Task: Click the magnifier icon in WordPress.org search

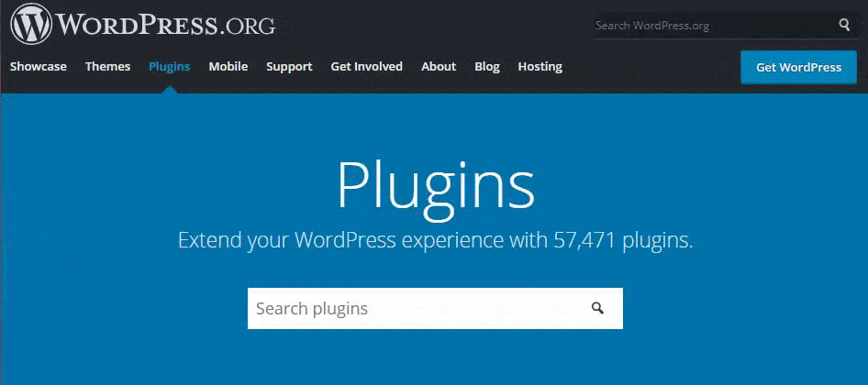Action: [x=844, y=25]
